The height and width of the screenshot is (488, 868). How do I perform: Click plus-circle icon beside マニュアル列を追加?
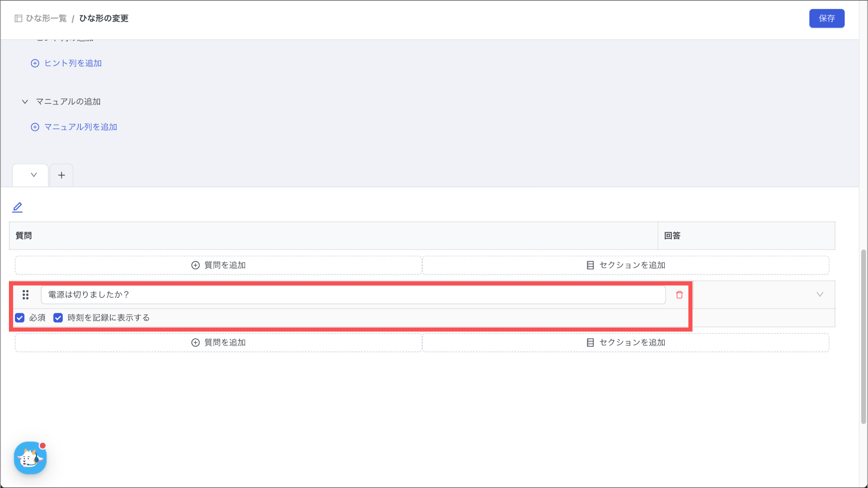coord(35,127)
